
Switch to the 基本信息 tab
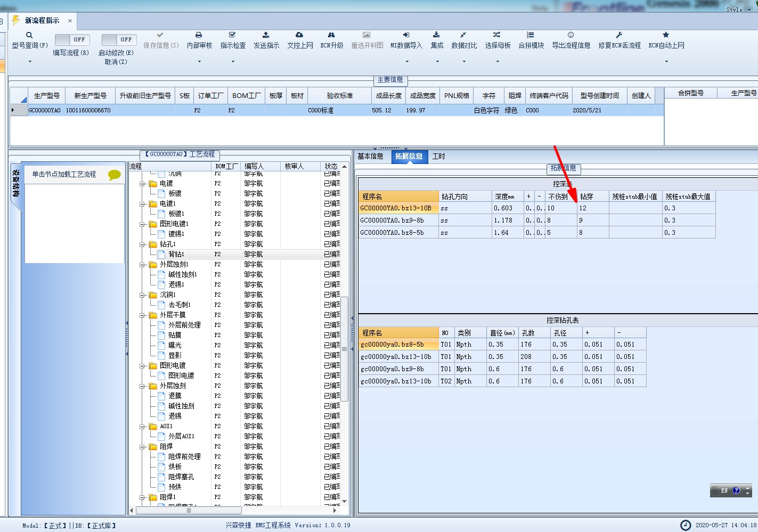370,157
